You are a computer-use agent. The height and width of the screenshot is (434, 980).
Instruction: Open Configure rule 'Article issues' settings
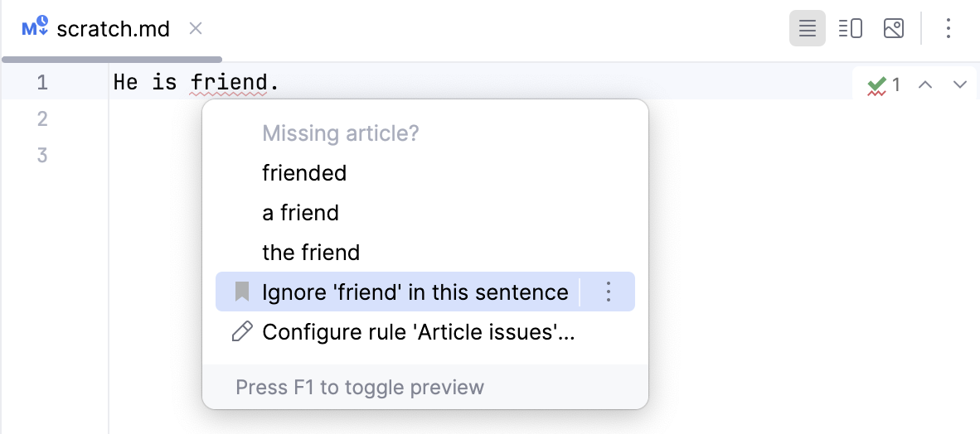point(419,332)
